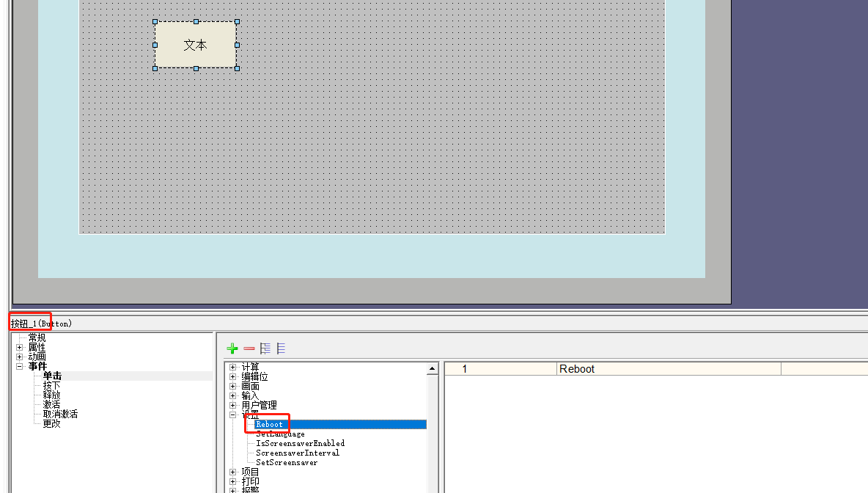The width and height of the screenshot is (868, 493).
Task: Click the 项目 group label
Action: (x=250, y=472)
